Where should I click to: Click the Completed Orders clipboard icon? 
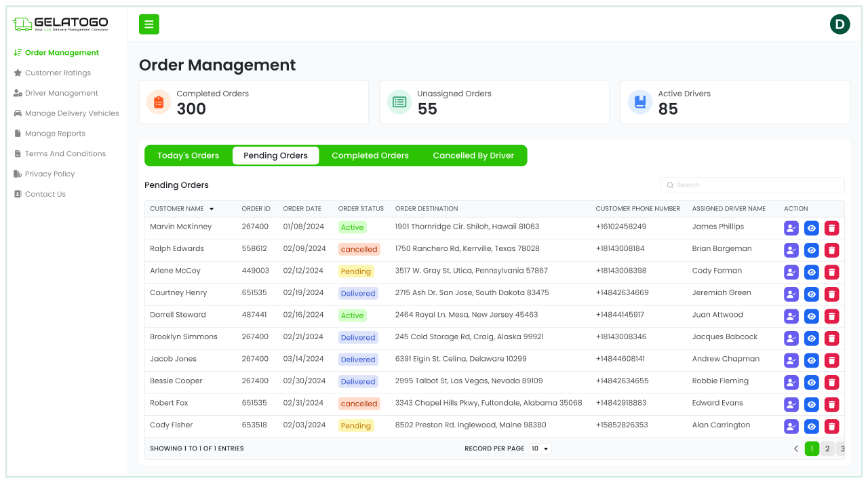tap(159, 102)
